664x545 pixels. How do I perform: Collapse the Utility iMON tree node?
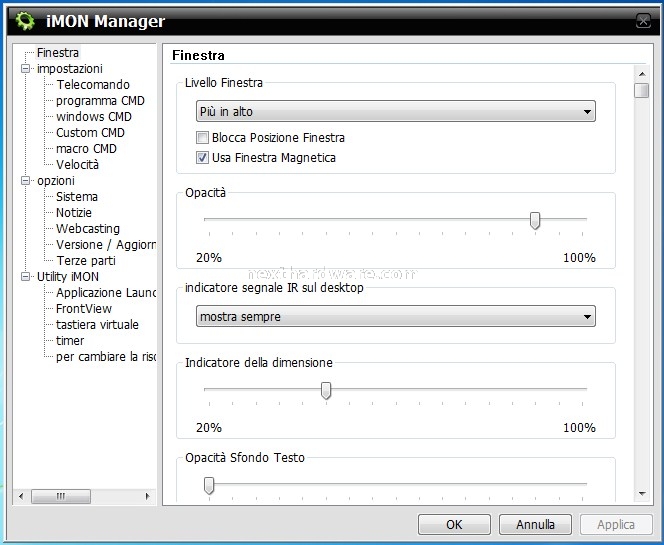click(25, 277)
